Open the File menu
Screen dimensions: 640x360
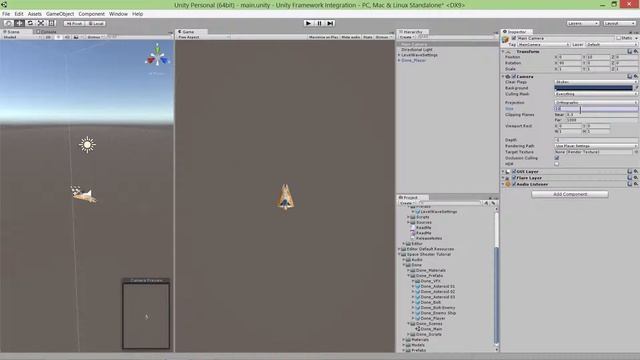(6, 14)
